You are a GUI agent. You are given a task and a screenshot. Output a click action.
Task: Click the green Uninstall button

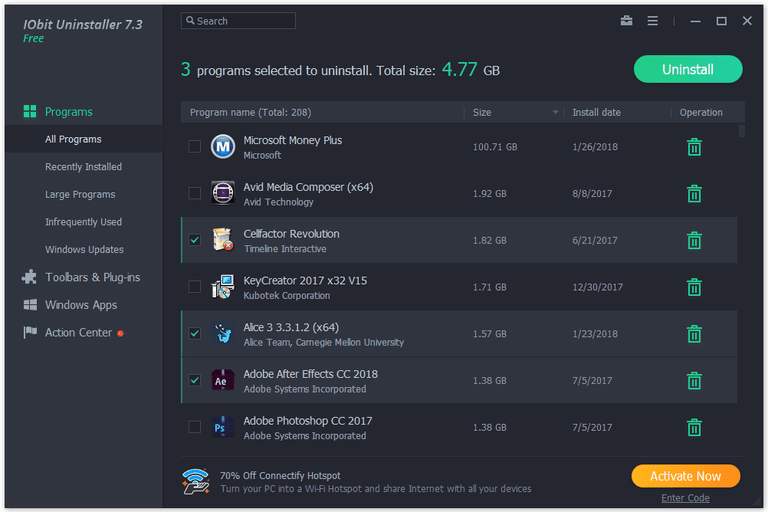point(688,69)
